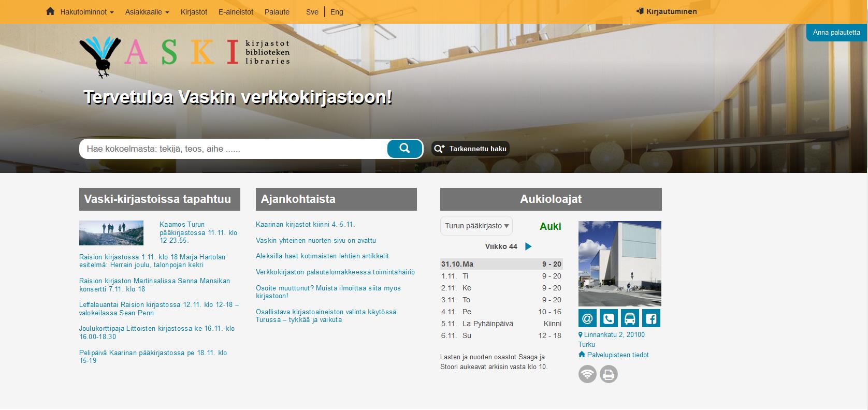Image resolution: width=868 pixels, height=410 pixels.
Task: Click the Vaski-kirjastoissa tapahtuu header
Action: click(x=160, y=199)
